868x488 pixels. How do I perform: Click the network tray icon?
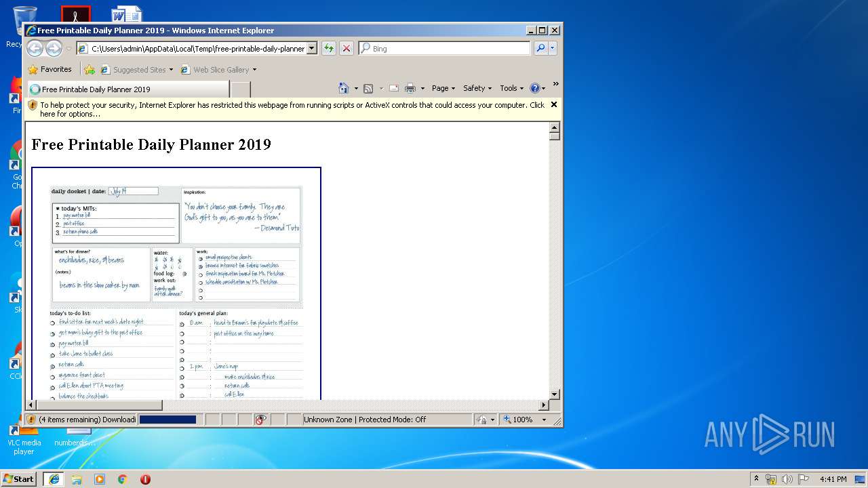tap(771, 479)
